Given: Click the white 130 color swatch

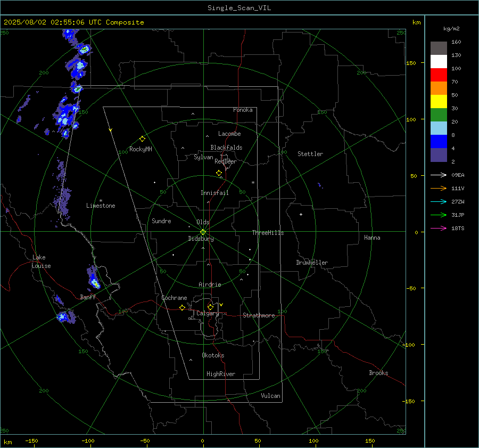Looking at the screenshot, I should (439, 61).
